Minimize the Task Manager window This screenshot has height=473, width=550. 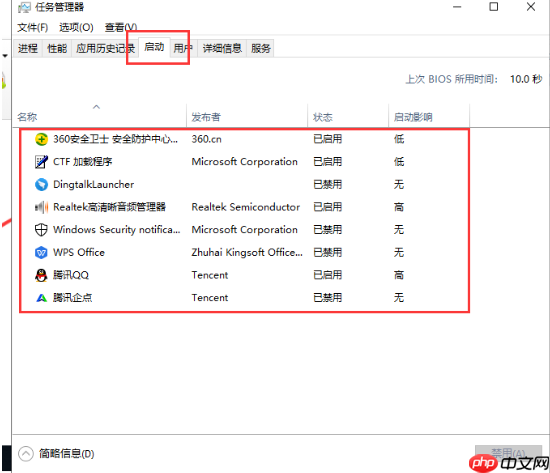click(457, 7)
